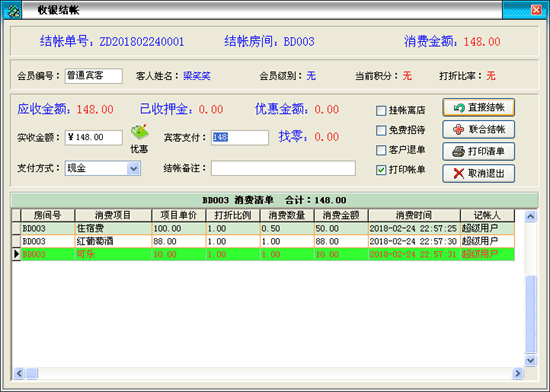The width and height of the screenshot is (550, 392).
Task: Click the horizontal scrollbar left arrow
Action: pyautogui.click(x=19, y=373)
